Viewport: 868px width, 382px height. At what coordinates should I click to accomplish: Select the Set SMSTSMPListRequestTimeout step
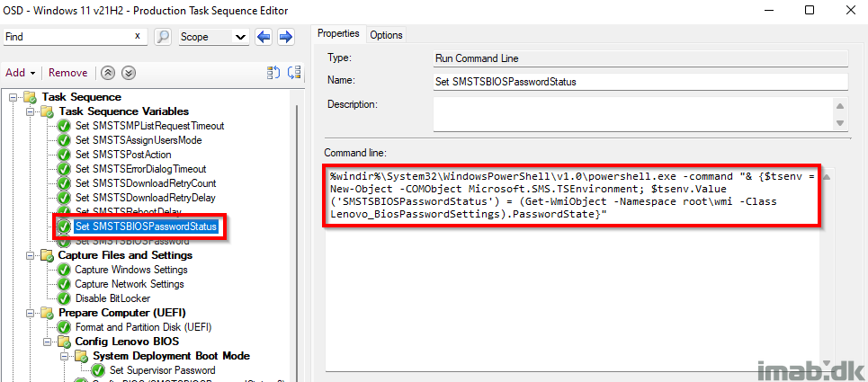149,126
